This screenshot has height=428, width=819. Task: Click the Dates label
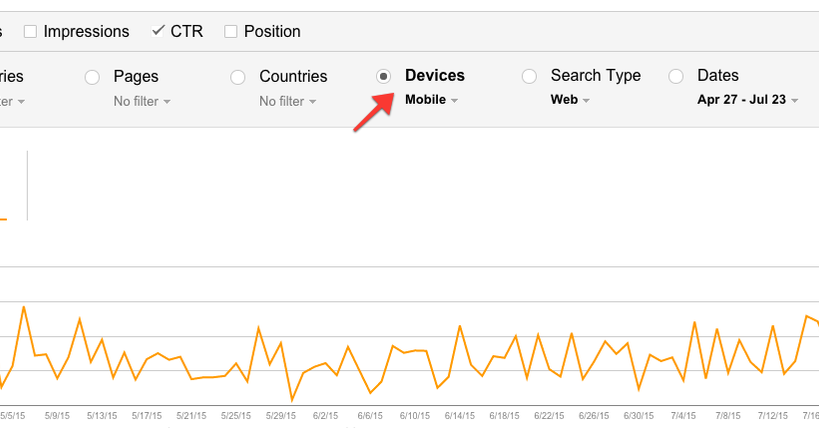[x=717, y=76]
